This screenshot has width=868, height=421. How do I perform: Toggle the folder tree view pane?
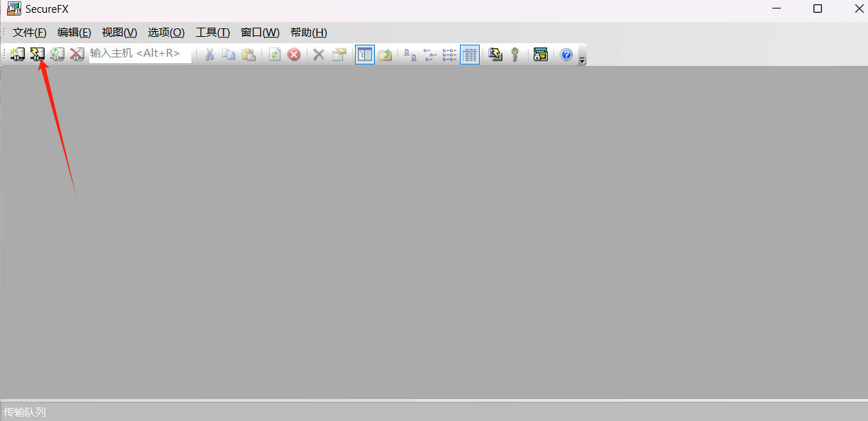[364, 55]
